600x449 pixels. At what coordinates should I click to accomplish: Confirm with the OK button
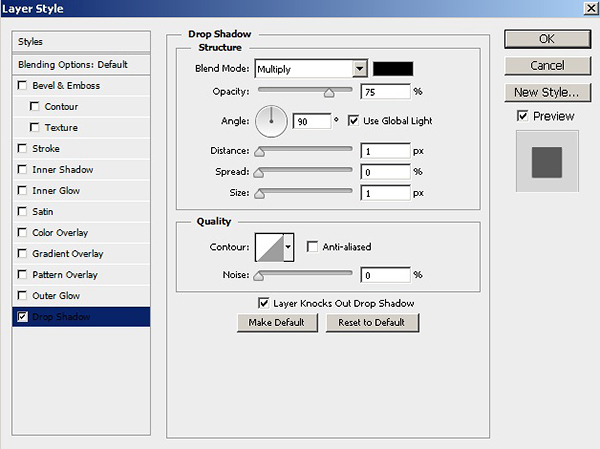coord(548,39)
